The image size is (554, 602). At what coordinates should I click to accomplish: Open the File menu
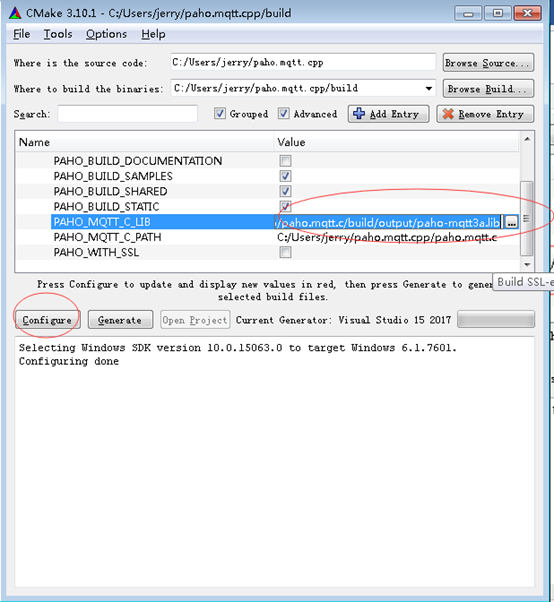(x=21, y=34)
